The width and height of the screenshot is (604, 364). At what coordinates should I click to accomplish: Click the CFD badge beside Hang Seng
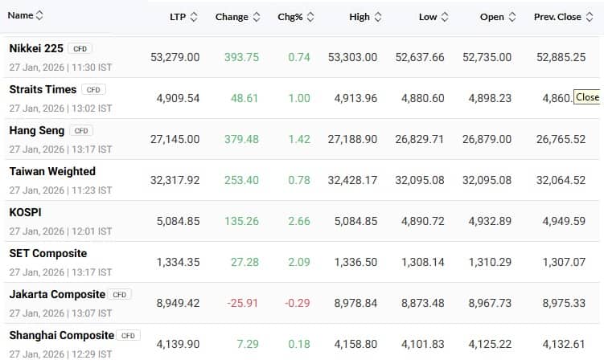tap(81, 131)
